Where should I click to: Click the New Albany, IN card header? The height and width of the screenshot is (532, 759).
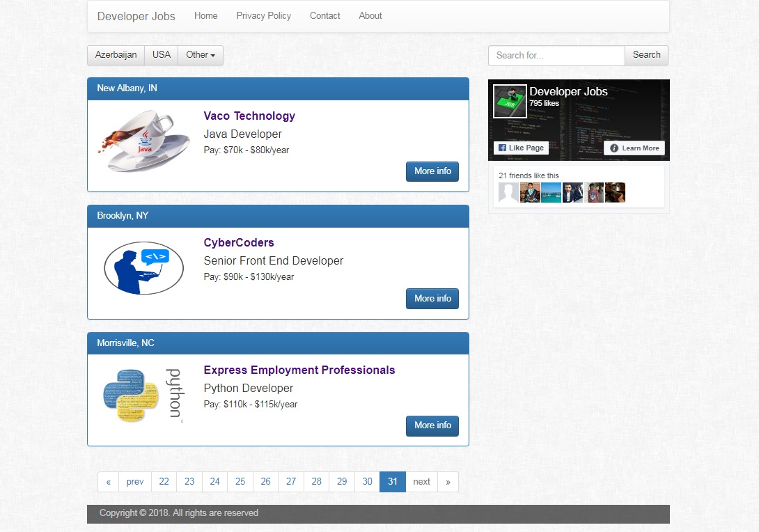point(278,88)
